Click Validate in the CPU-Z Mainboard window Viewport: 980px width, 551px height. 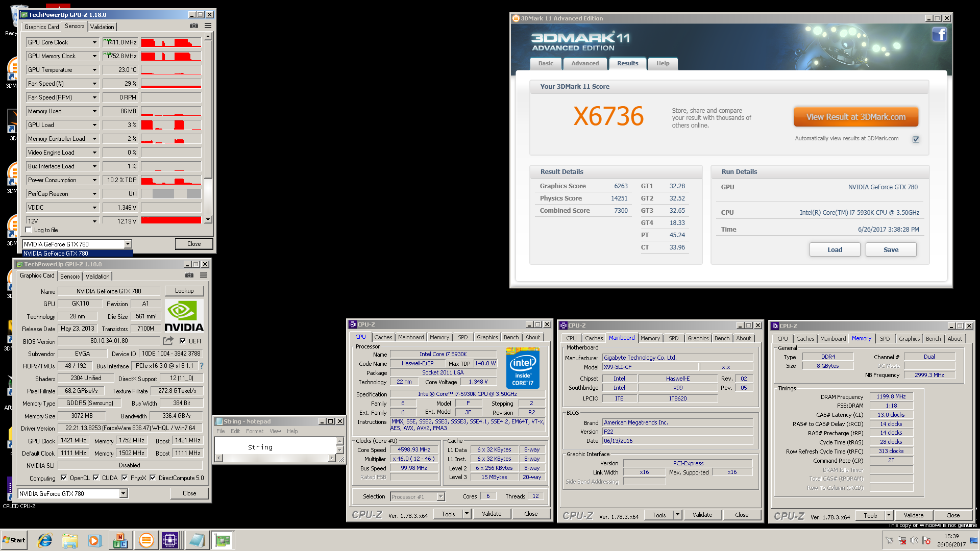coord(702,515)
